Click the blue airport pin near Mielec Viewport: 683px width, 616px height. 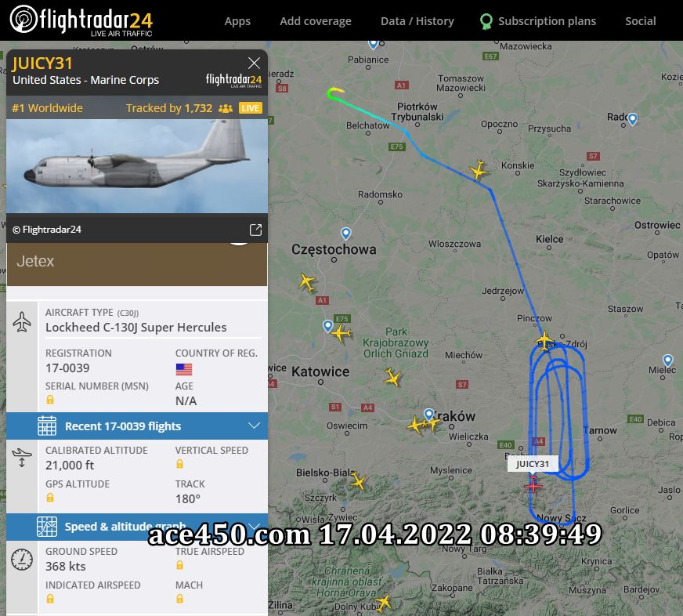point(668,360)
